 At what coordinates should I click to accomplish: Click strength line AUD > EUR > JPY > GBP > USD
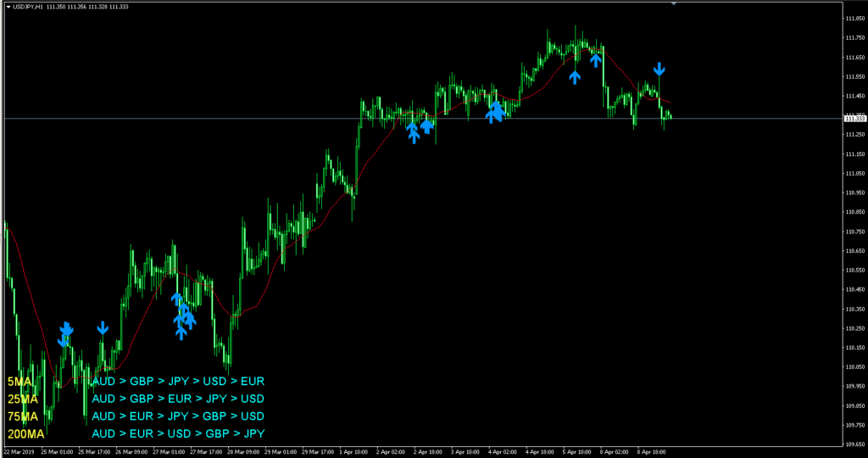click(178, 416)
